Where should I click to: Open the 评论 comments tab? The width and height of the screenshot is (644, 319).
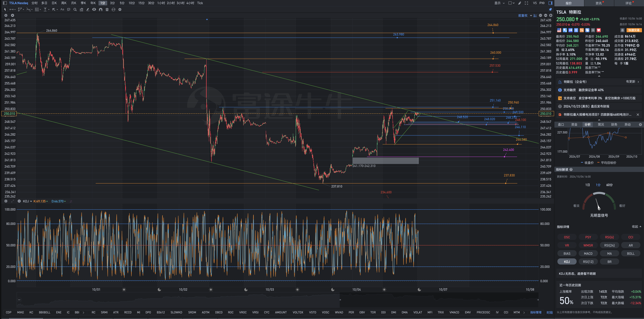pos(629,3)
